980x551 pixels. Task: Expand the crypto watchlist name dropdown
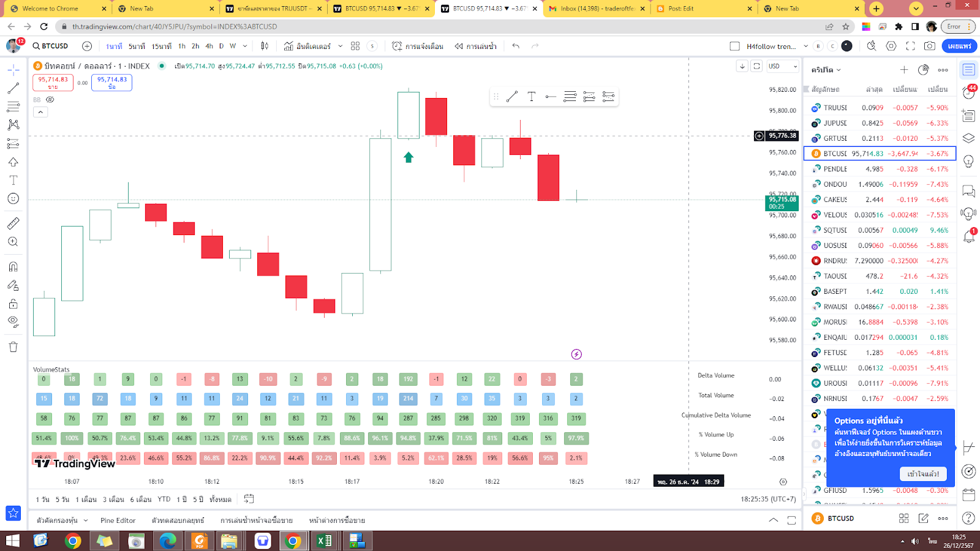pos(826,70)
